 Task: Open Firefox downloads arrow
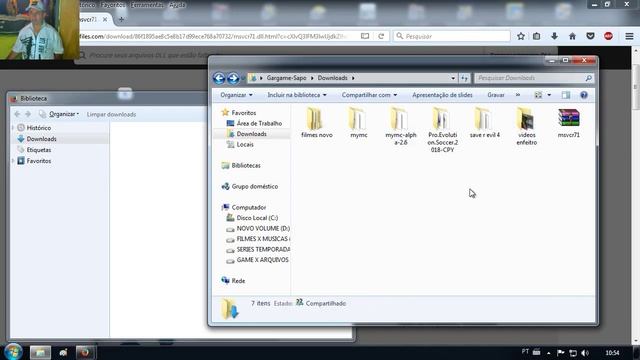tap(554, 36)
